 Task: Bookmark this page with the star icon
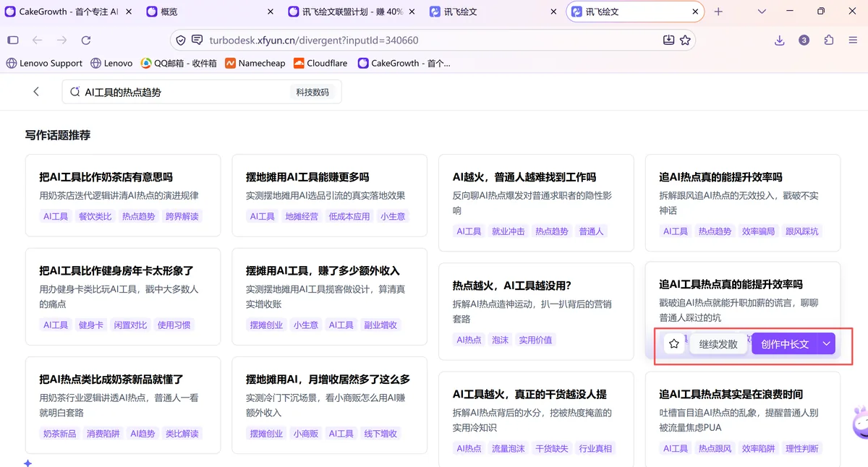[x=685, y=40]
